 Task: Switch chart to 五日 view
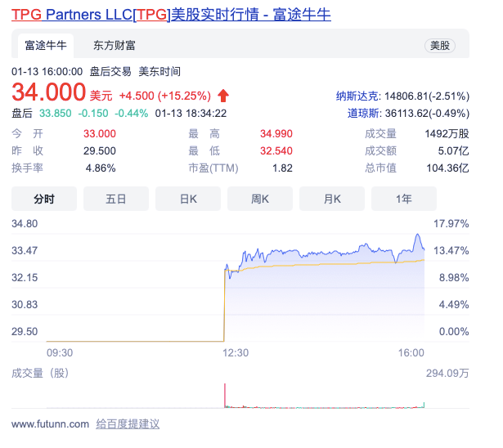tap(116, 199)
